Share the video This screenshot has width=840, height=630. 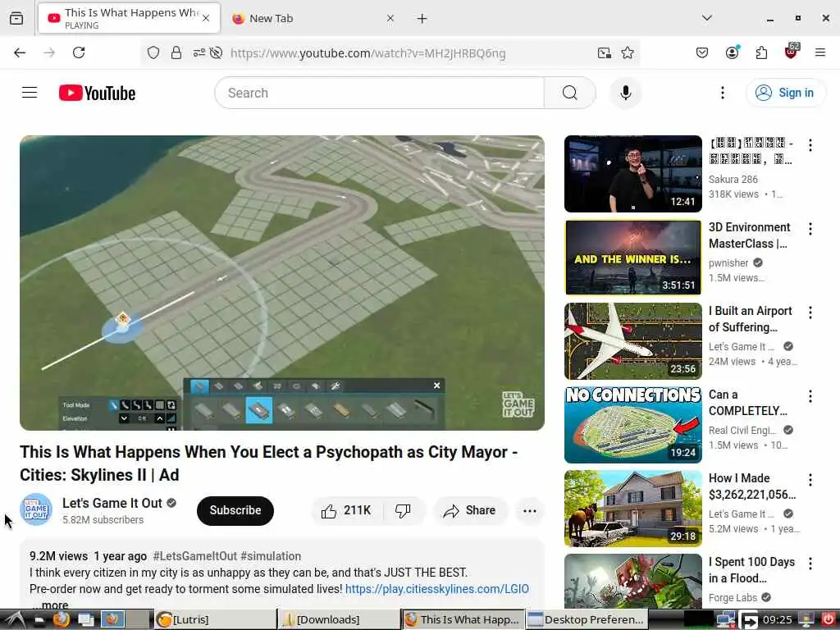click(470, 510)
